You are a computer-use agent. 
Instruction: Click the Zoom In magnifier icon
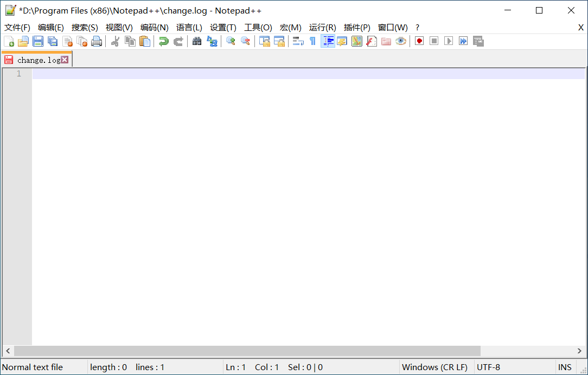(x=231, y=41)
